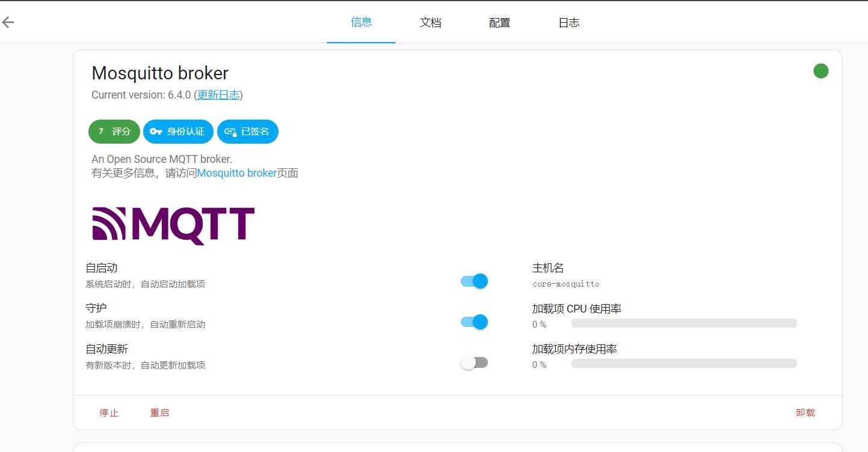Visit the Mosquitto broker page link
The image size is (868, 452).
point(237,173)
